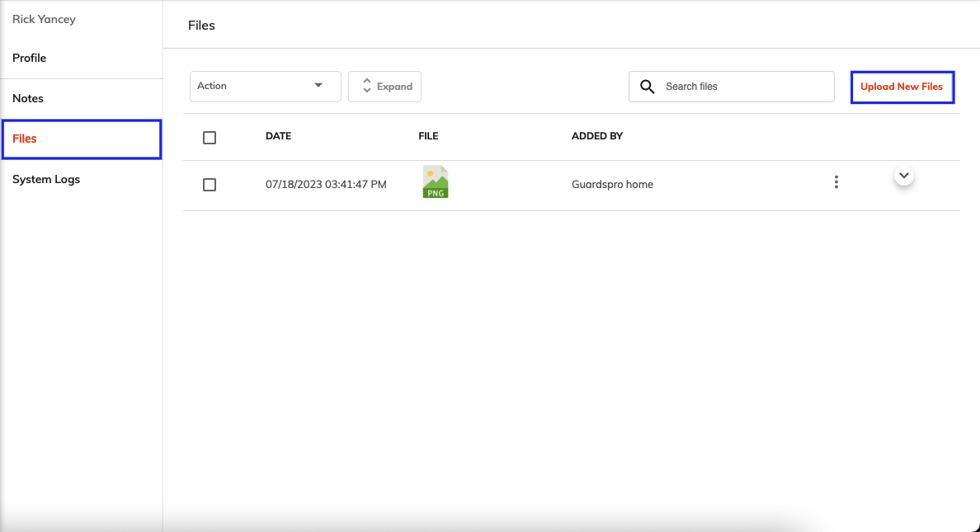Open System Logs in sidebar
The width and height of the screenshot is (980, 532).
(46, 180)
